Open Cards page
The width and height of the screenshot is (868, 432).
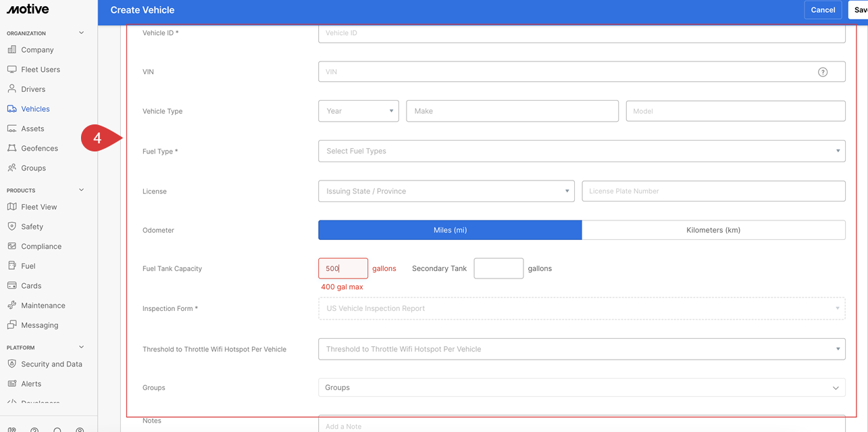(x=31, y=286)
